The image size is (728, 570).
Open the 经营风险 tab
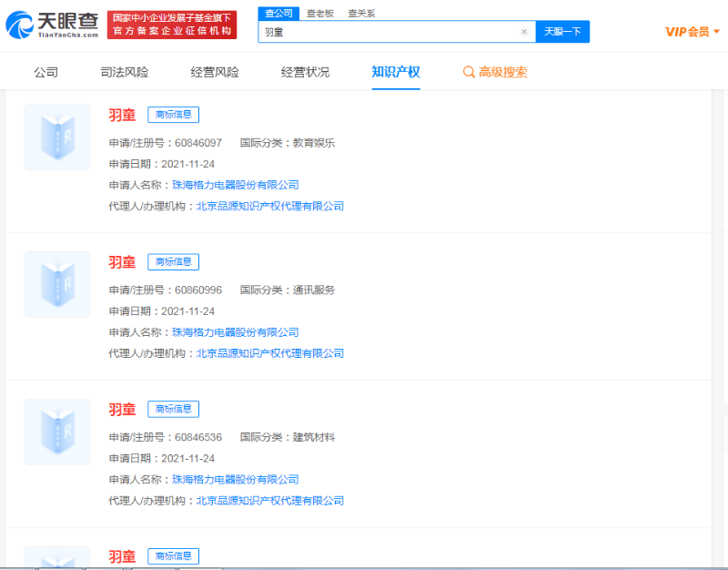tap(215, 72)
